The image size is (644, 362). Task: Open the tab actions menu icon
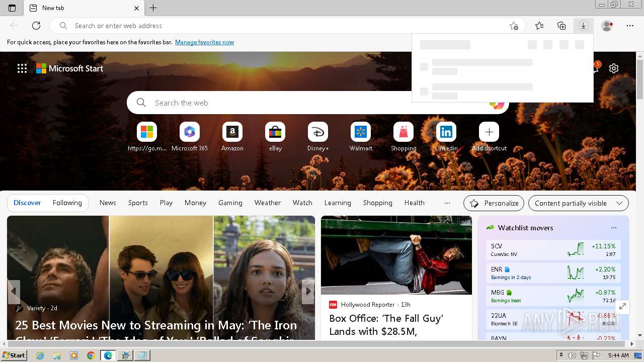click(x=12, y=8)
